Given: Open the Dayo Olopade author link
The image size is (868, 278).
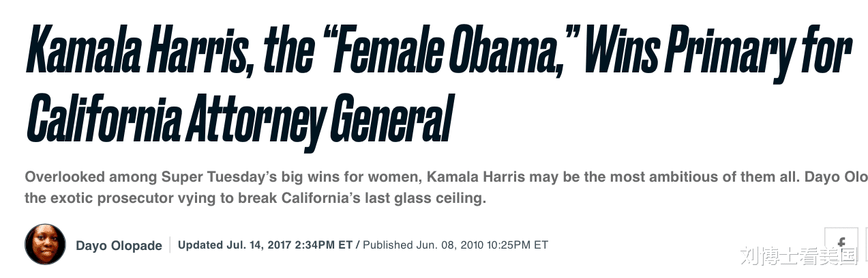Looking at the screenshot, I should [119, 245].
